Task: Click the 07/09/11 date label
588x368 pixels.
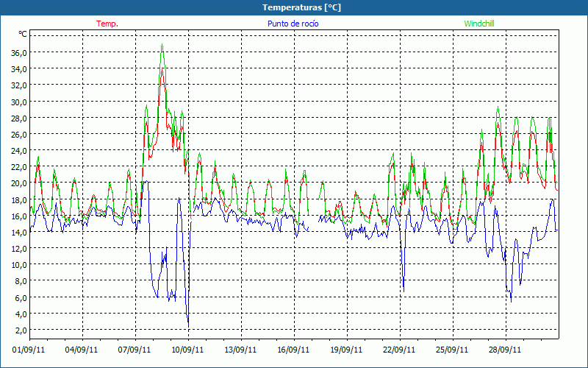Action: pos(135,350)
